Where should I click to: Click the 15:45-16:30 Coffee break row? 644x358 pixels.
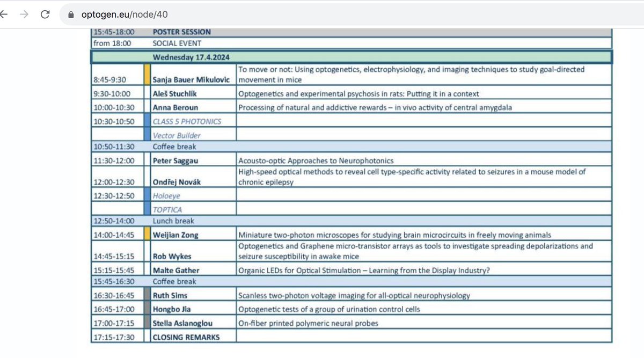352,281
